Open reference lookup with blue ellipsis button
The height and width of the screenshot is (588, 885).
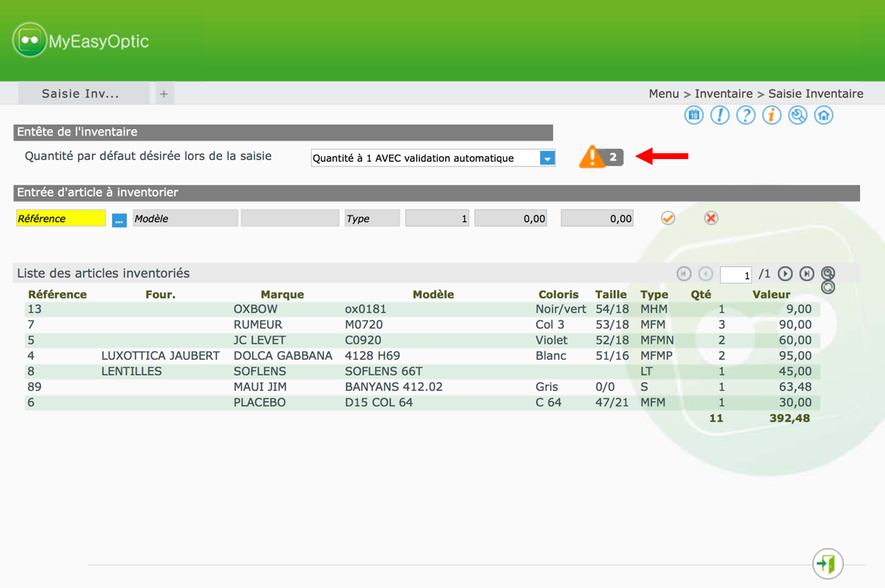[x=120, y=219]
